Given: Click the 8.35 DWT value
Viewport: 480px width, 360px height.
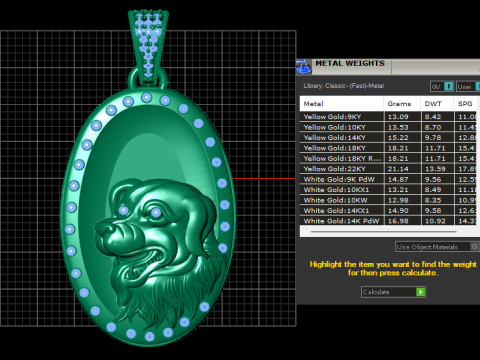Looking at the screenshot, I should click(433, 200).
